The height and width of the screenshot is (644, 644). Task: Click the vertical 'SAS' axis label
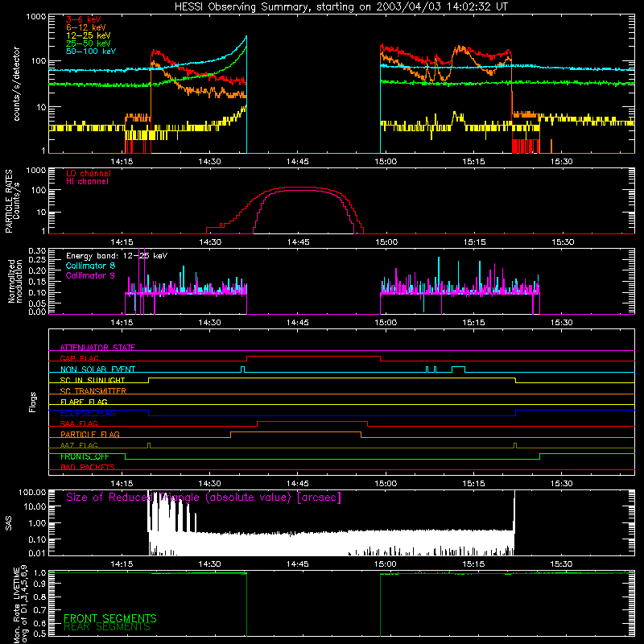click(9, 523)
